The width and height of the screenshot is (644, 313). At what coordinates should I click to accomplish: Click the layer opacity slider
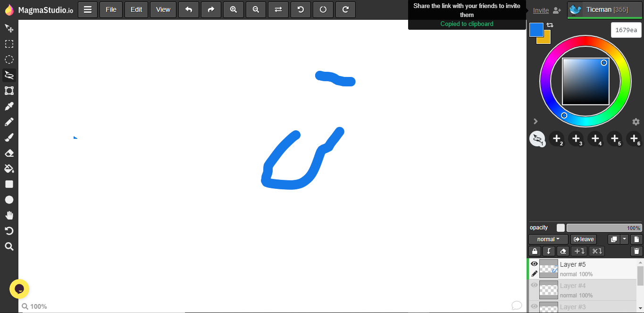[604, 228]
